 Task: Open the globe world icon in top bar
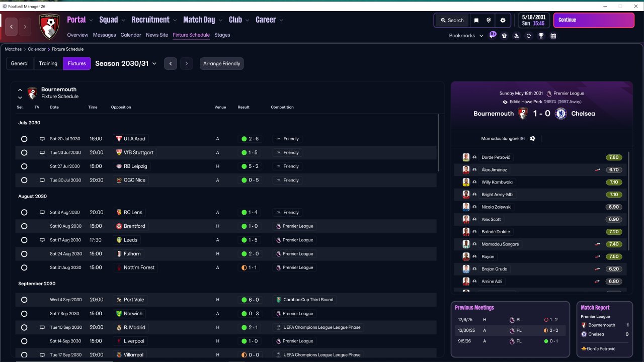[489, 21]
